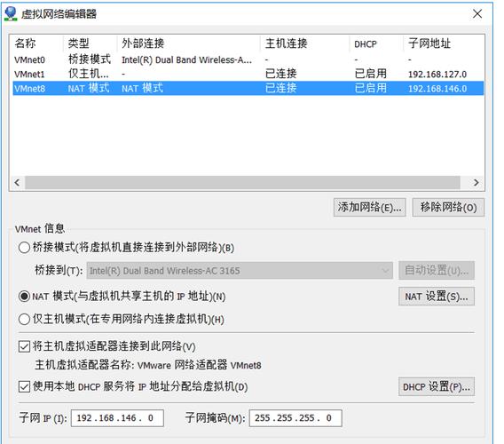Select the VMnet0 bridged network row

point(248,59)
